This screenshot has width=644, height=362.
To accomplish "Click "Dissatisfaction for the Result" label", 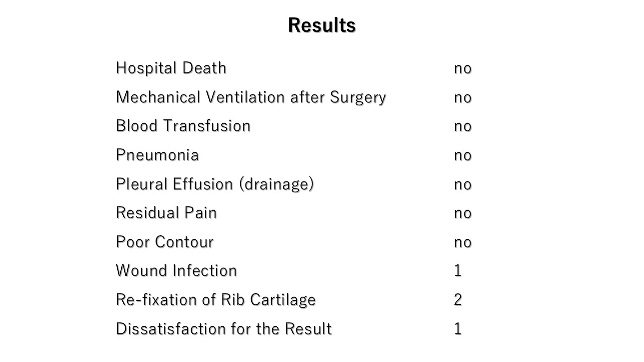I will coord(223,329).
